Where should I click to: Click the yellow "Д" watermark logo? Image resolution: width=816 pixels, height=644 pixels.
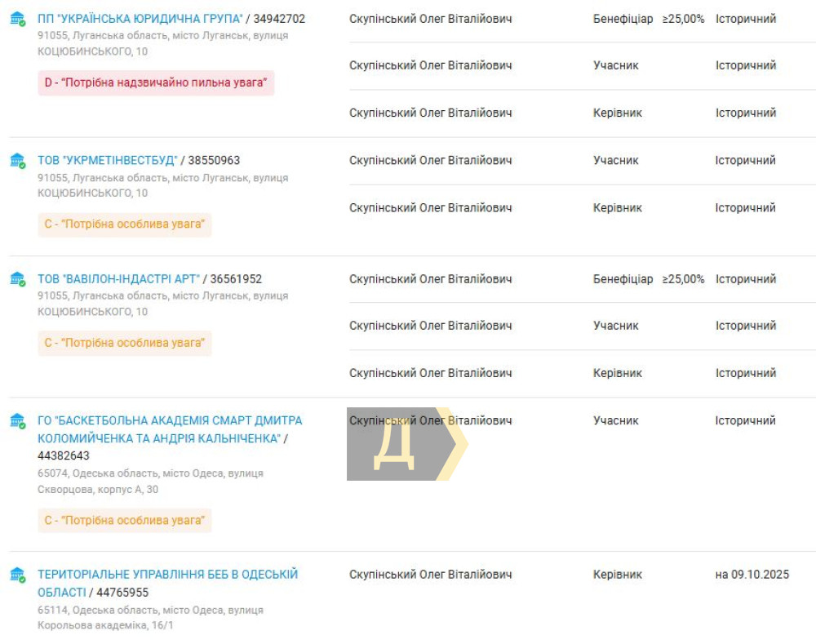406,444
